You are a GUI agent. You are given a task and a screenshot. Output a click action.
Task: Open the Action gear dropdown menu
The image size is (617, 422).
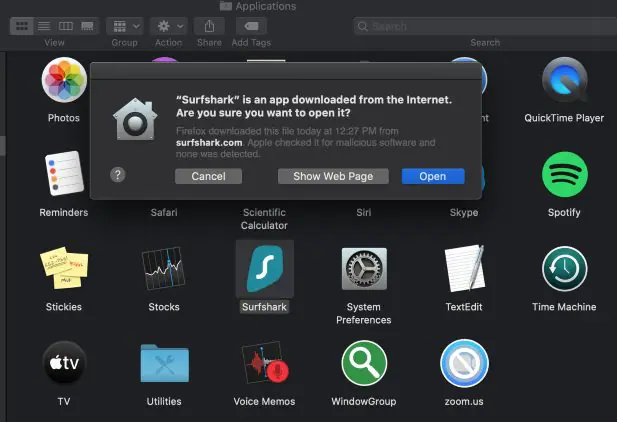pos(168,26)
